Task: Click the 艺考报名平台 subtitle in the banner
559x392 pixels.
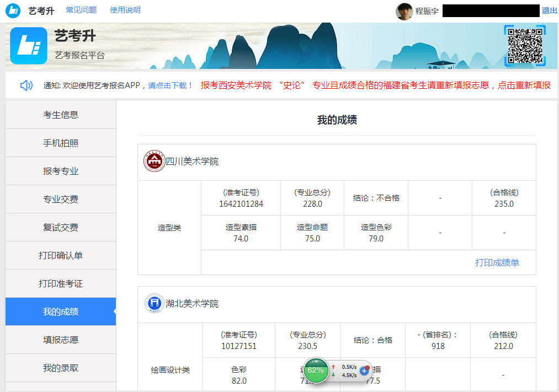Action: coord(79,55)
